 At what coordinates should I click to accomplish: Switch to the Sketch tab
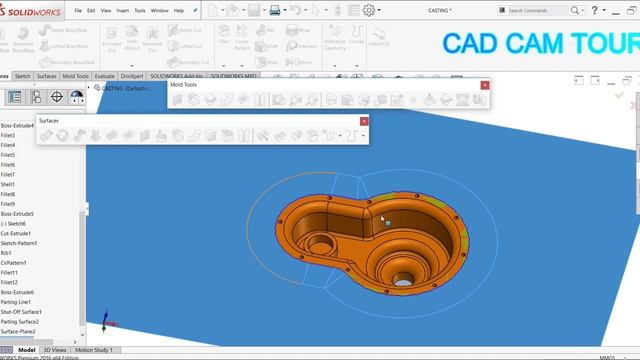coord(22,76)
